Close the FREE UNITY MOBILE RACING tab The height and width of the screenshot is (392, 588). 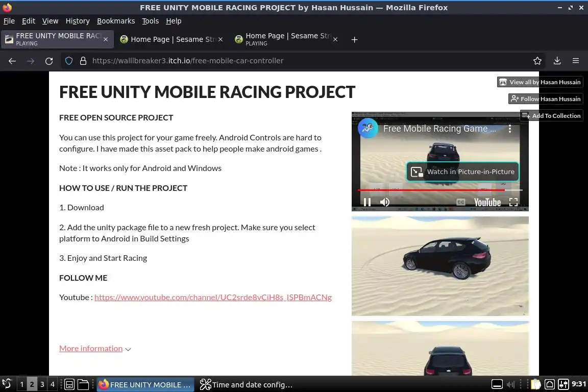point(106,39)
